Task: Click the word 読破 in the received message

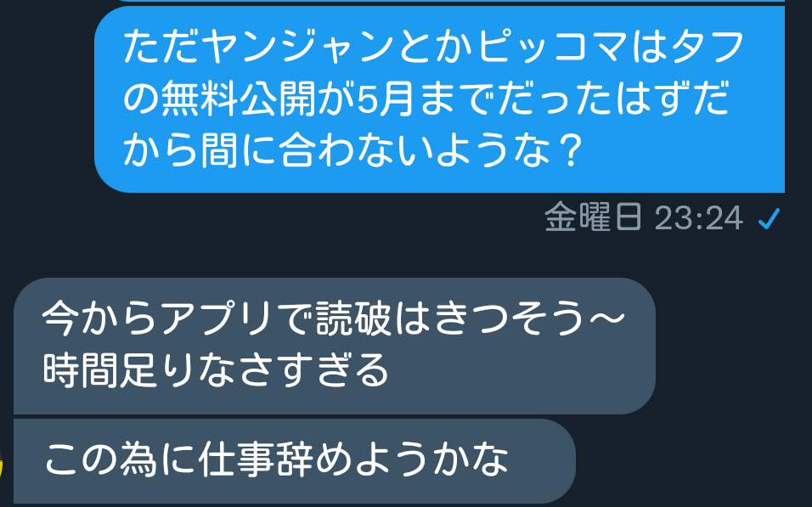Action: point(354,318)
